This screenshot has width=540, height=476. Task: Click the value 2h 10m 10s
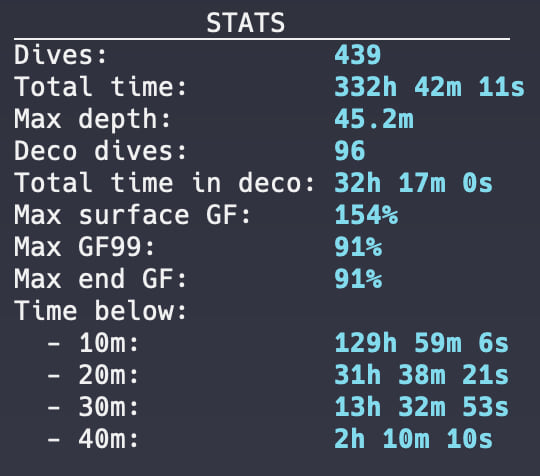414,439
